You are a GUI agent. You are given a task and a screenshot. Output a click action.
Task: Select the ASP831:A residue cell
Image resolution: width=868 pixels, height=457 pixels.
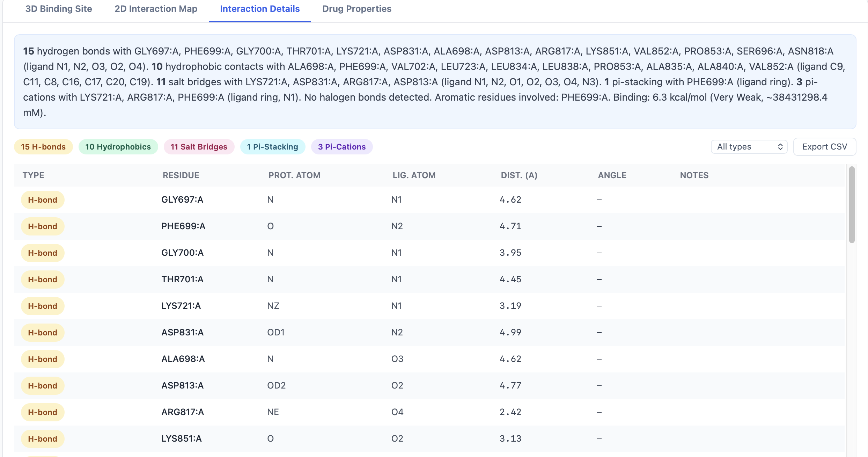pos(182,333)
